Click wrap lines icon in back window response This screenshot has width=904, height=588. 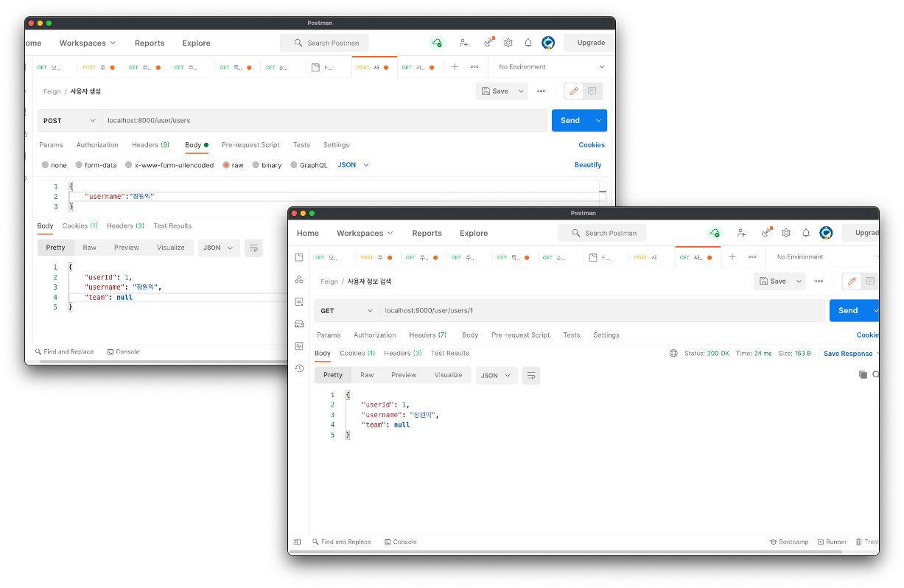(253, 248)
